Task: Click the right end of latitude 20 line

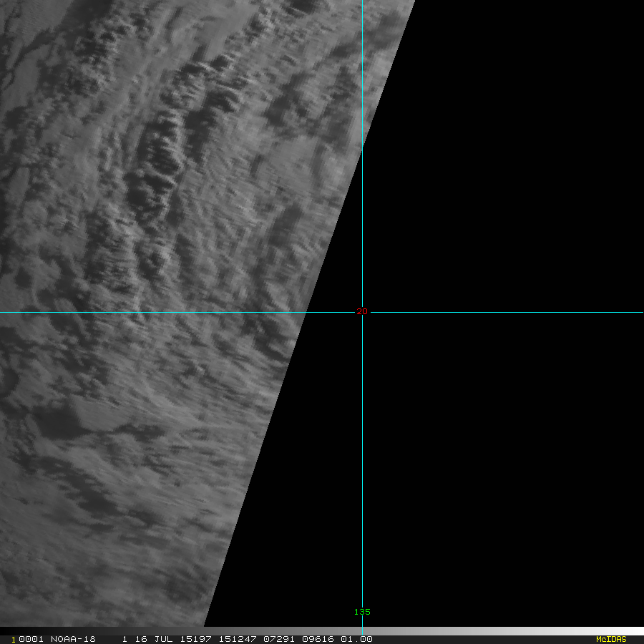Action: pyautogui.click(x=640, y=312)
